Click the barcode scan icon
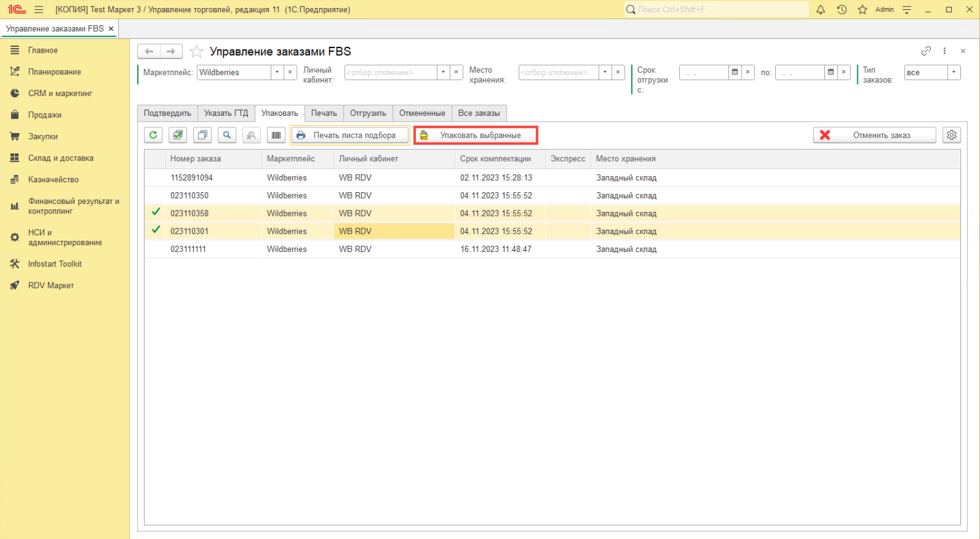 pos(277,135)
